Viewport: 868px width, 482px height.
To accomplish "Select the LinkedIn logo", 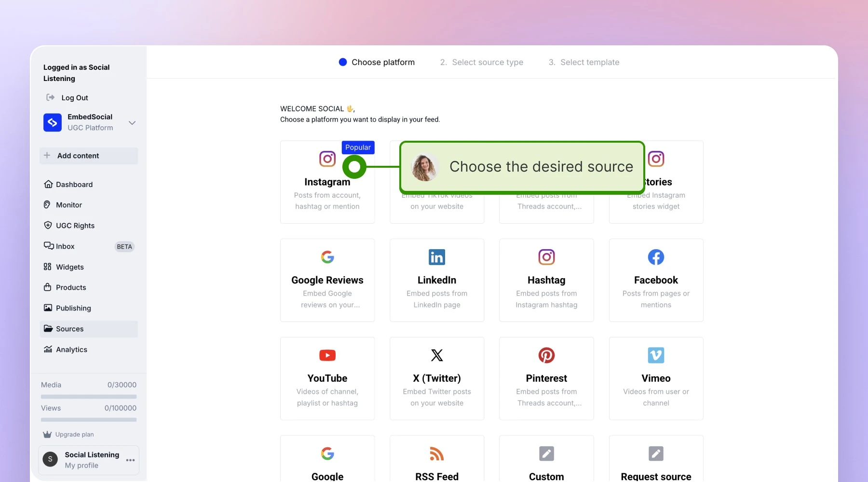I will 437,257.
